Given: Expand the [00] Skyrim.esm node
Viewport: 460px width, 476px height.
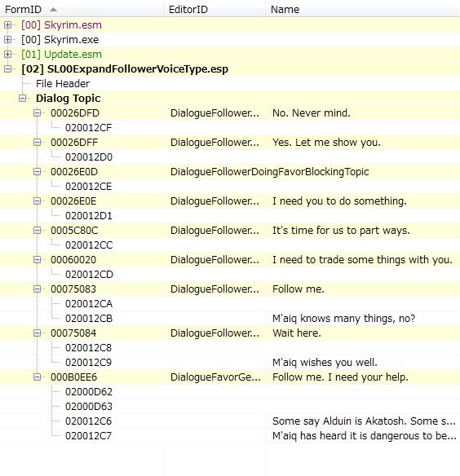Looking at the screenshot, I should coord(7,25).
